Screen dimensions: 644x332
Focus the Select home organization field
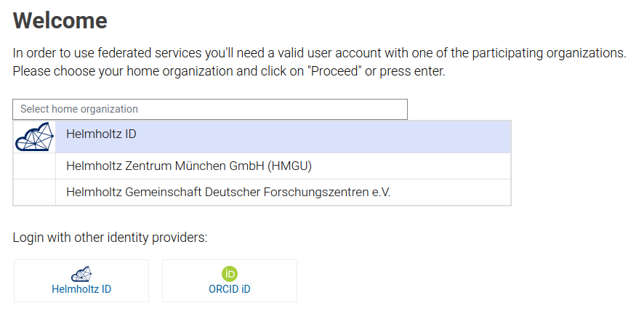pos(210,109)
